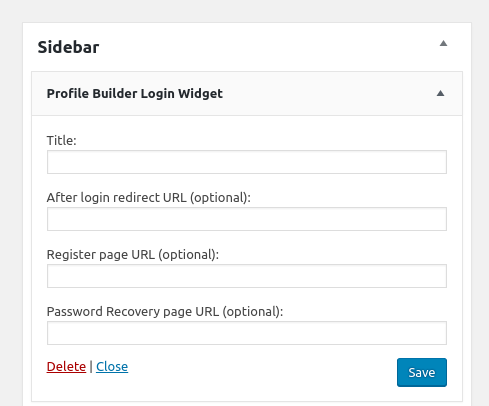The image size is (489, 406).
Task: Save the widget settings
Action: [x=422, y=372]
